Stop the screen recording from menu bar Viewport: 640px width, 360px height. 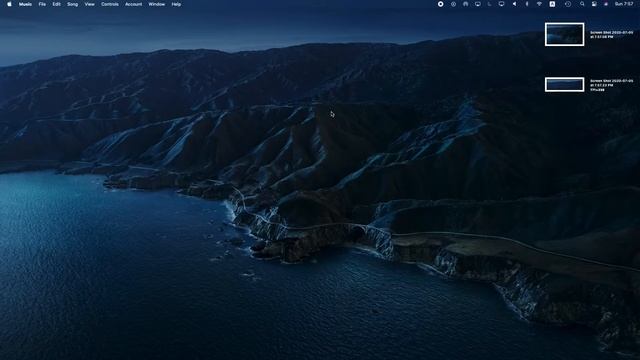(440, 4)
